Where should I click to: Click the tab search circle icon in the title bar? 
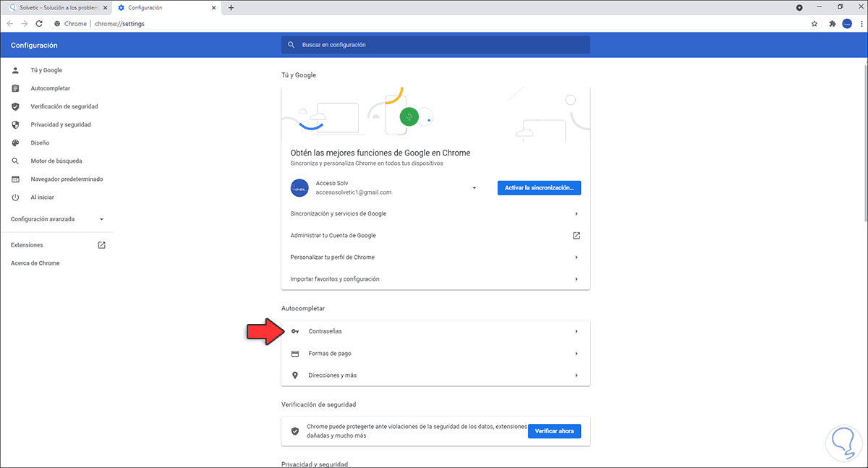pyautogui.click(x=799, y=7)
